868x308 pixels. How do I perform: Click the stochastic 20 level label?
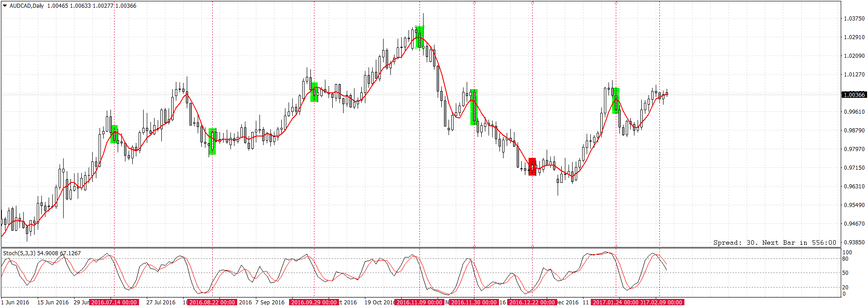click(x=845, y=288)
